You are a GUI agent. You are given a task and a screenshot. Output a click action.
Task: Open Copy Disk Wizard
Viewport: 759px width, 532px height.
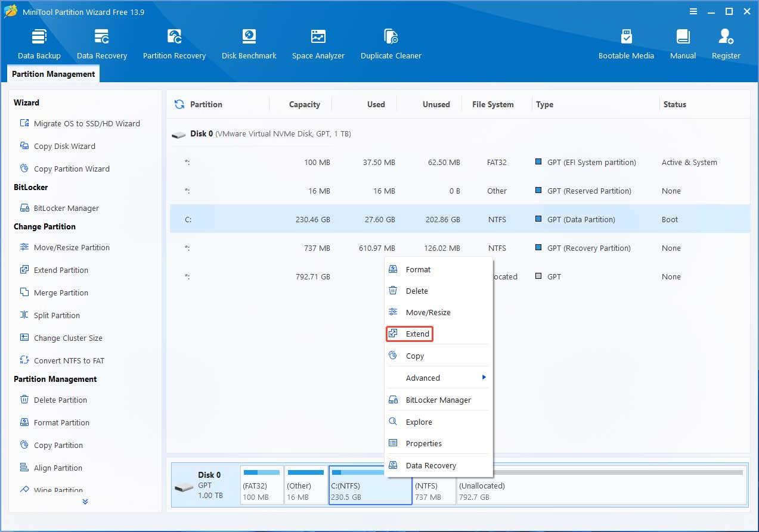pyautogui.click(x=57, y=146)
